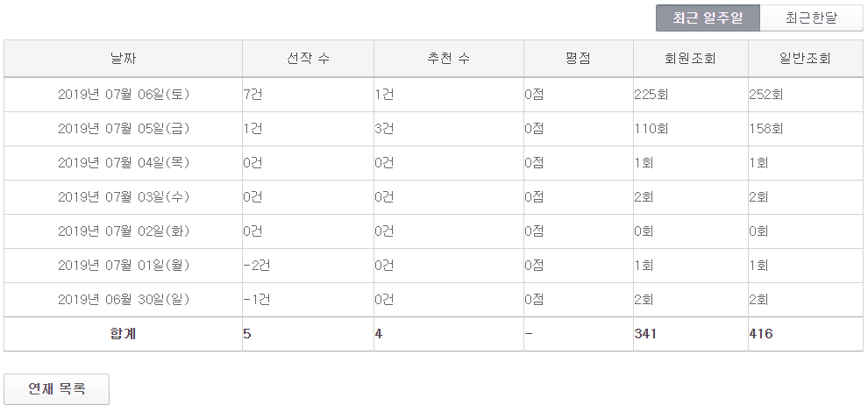
Task: Select the 2019년 07월 05일(금) date cell
Action: 124,129
